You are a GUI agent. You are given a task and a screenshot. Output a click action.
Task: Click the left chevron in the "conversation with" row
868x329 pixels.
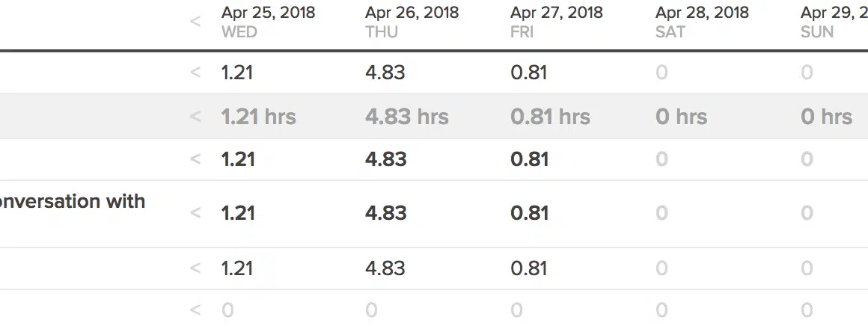click(x=195, y=213)
